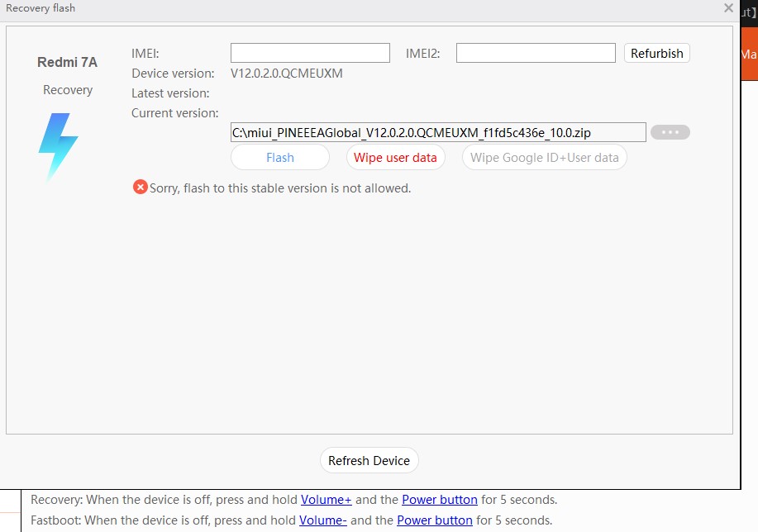The height and width of the screenshot is (532, 758).
Task: Focus the IMEI input field
Action: coord(310,53)
